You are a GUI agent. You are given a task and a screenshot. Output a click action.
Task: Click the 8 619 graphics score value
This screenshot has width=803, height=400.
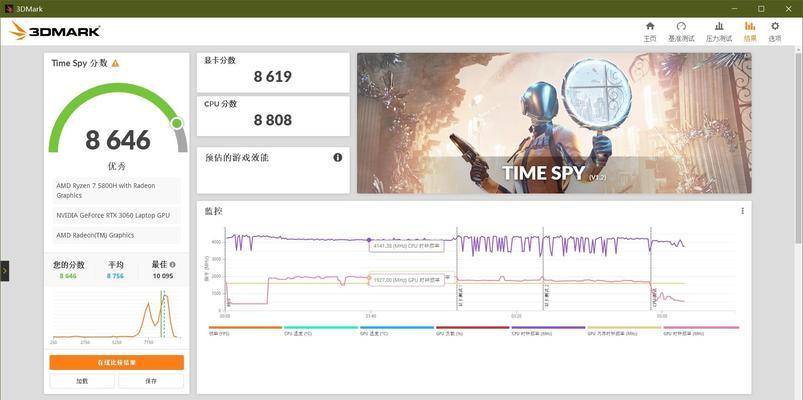click(273, 77)
